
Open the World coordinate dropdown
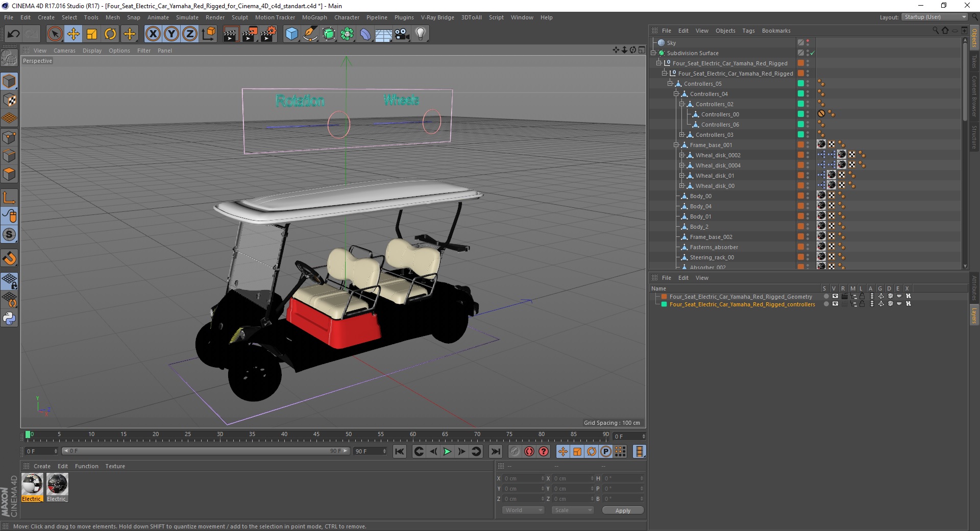pyautogui.click(x=523, y=510)
